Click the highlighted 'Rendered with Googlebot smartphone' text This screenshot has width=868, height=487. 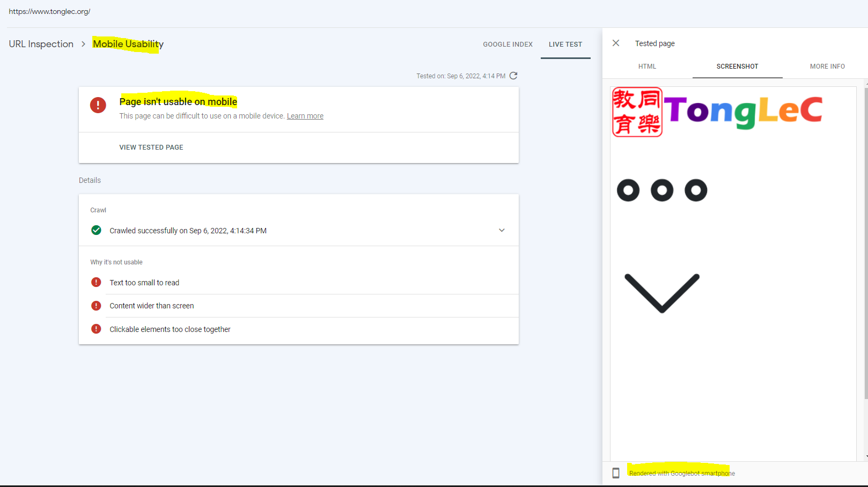tap(682, 473)
